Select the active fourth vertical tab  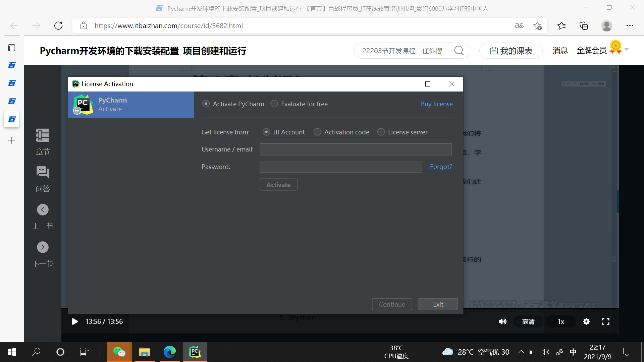[12, 119]
